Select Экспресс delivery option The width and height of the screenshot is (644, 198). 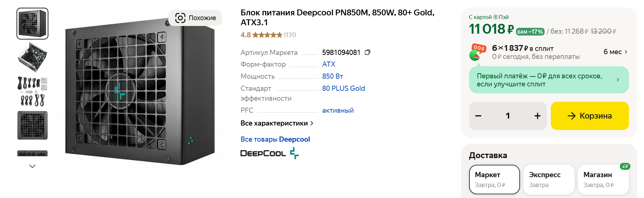[549, 179]
